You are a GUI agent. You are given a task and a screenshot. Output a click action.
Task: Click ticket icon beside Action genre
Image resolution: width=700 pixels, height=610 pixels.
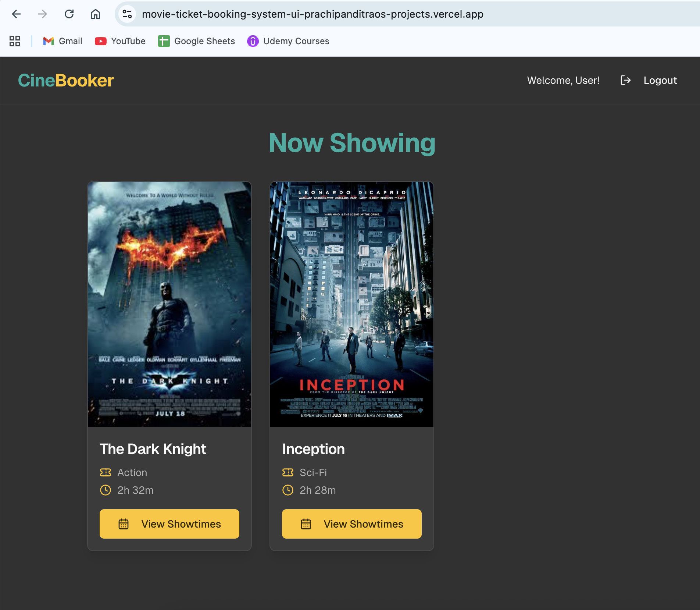106,472
